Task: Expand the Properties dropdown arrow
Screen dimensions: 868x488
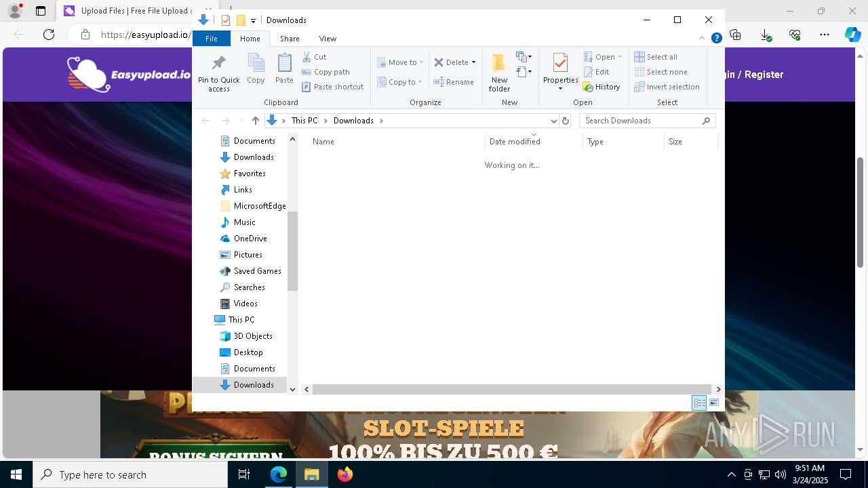Action: coord(560,89)
